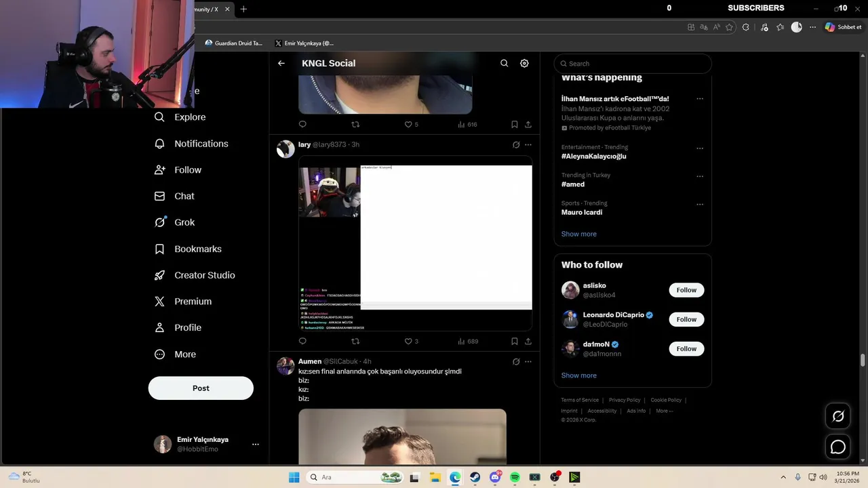
Task: Expand the More footer links menu
Action: coord(665,411)
